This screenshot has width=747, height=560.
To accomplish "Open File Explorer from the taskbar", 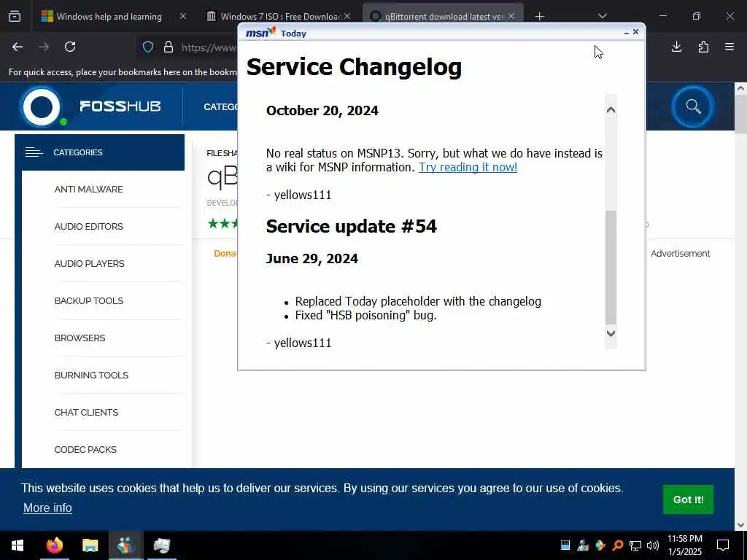I will pos(90,545).
